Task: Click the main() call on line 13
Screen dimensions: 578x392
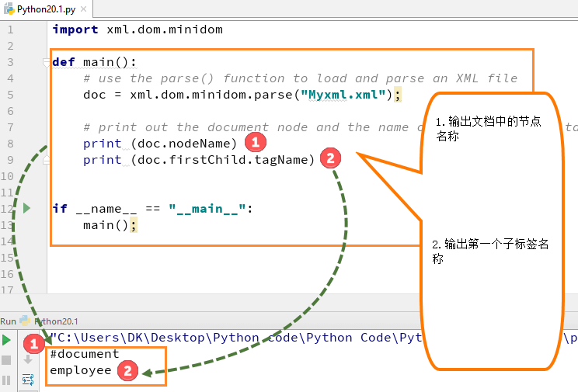Action: click(106, 225)
